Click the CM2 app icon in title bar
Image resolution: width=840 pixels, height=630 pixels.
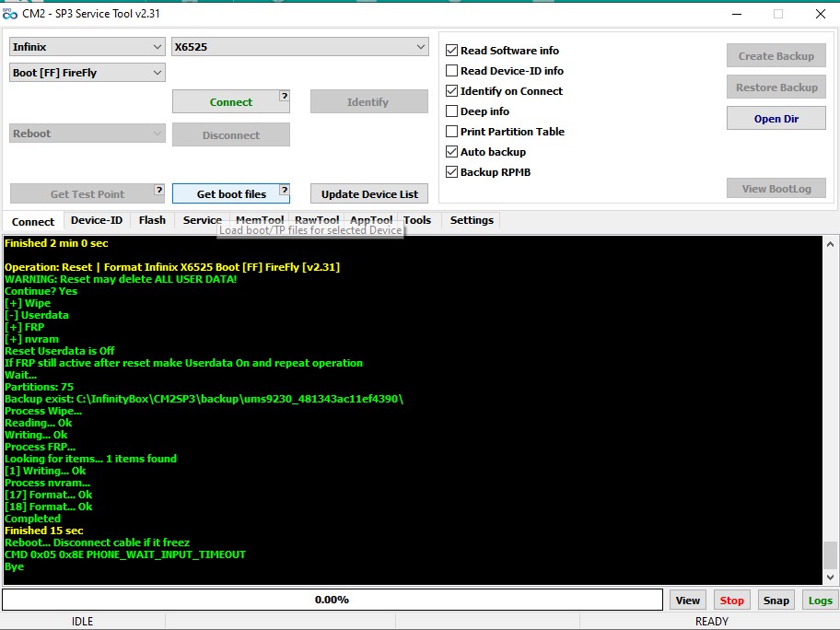9,14
